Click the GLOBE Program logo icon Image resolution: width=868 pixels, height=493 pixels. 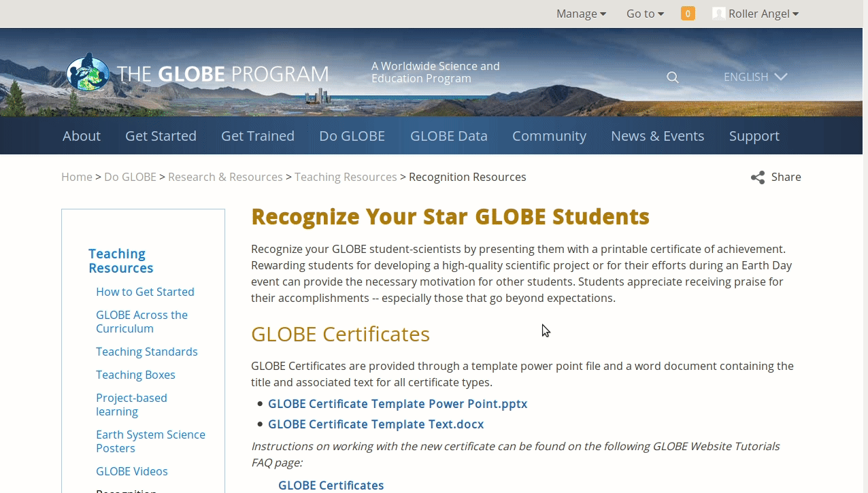point(88,73)
